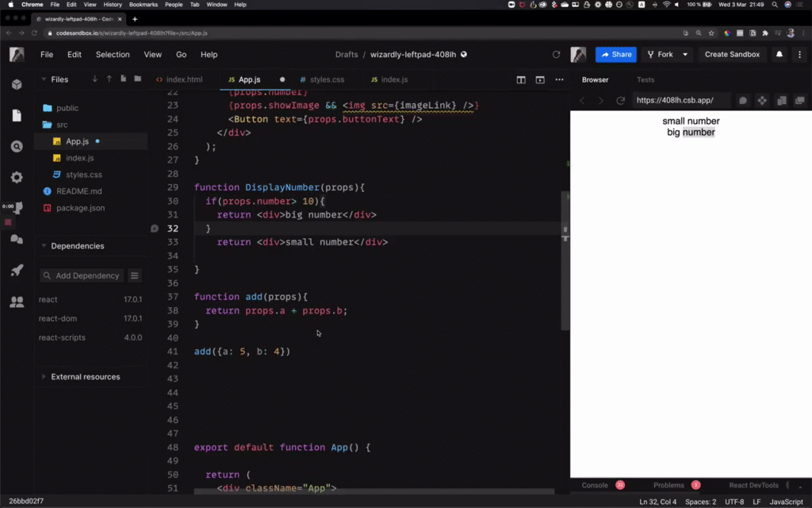Open the search panel in the sidebar
This screenshot has width=812, height=508.
17,146
